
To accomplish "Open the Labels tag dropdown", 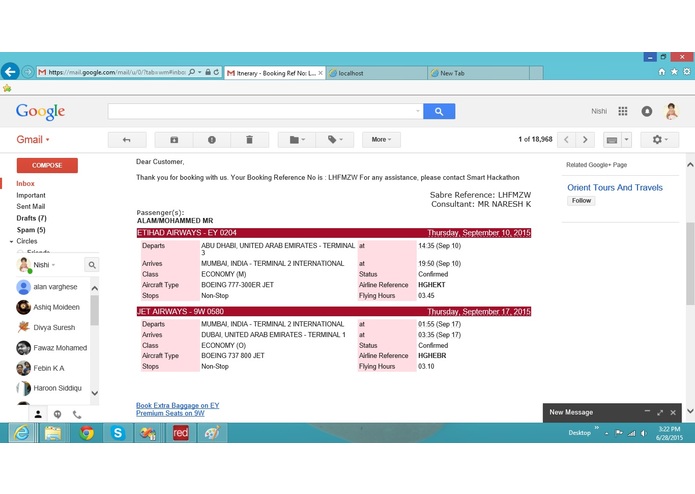I will pos(335,140).
